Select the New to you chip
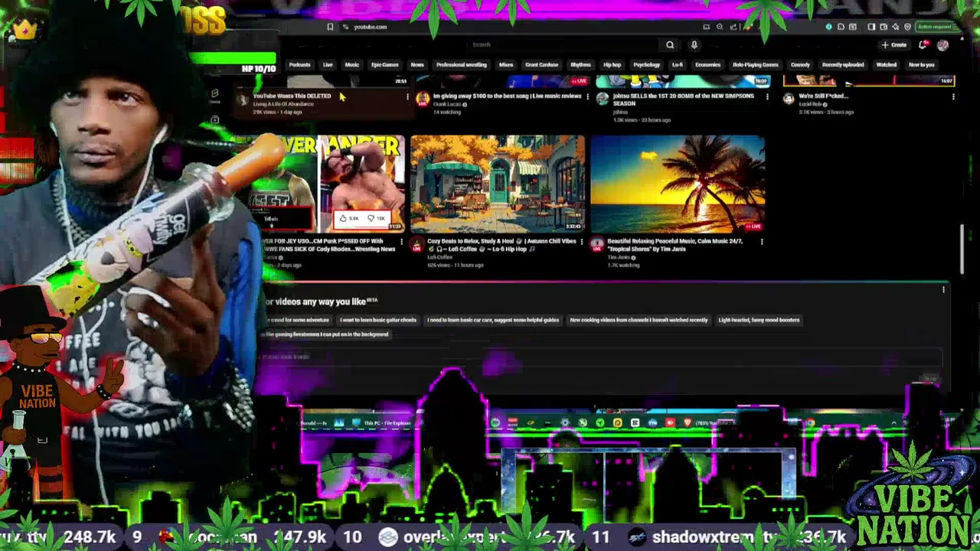 921,65
